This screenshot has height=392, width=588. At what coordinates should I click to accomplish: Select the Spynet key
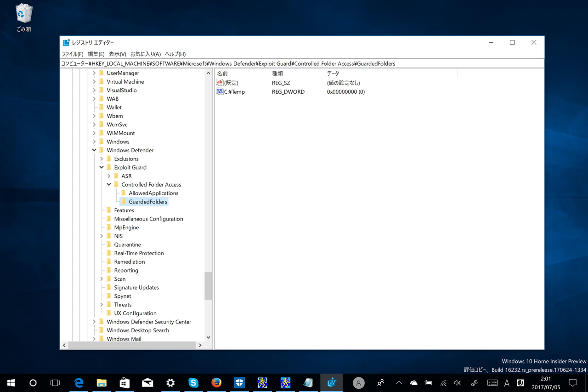point(122,296)
